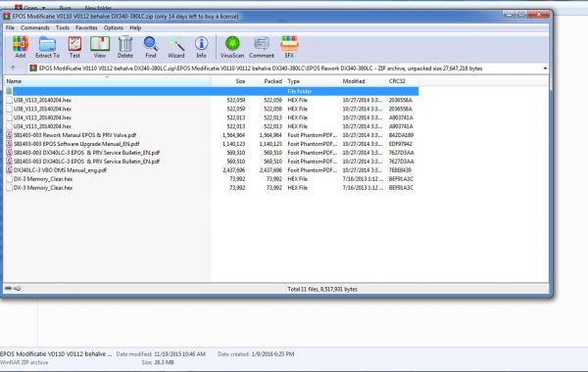This screenshot has height=372, width=588.
Task: Start the VirusScan tool
Action: pyautogui.click(x=232, y=43)
